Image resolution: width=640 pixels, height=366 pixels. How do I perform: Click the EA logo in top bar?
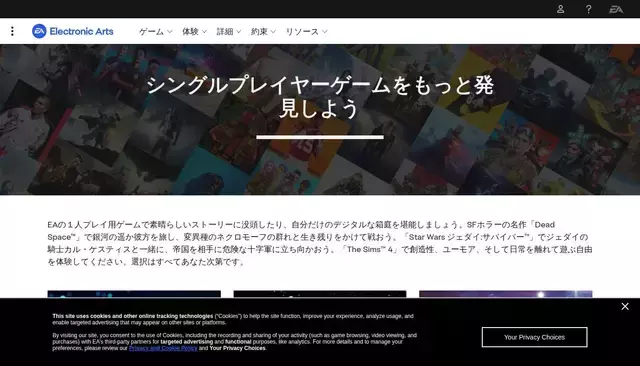(x=616, y=9)
